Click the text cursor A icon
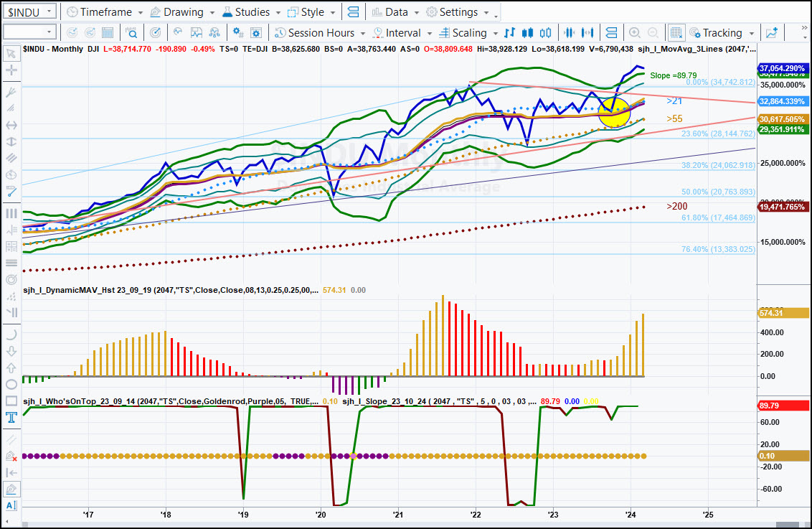 [11, 505]
